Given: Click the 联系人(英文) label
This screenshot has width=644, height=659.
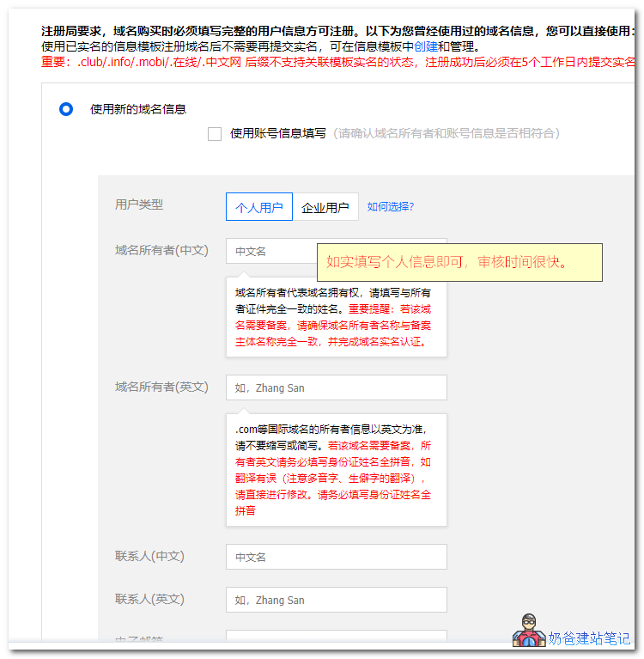Looking at the screenshot, I should 149,600.
